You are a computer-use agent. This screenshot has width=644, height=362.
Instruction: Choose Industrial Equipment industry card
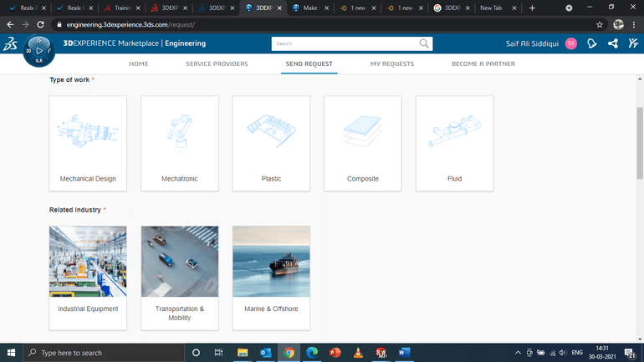point(88,278)
